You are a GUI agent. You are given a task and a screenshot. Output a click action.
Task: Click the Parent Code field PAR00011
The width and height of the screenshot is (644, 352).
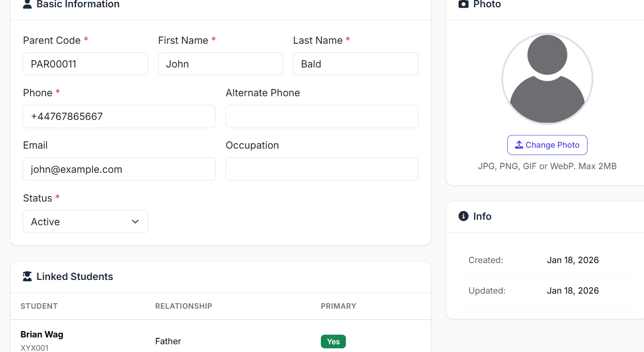pyautogui.click(x=85, y=64)
